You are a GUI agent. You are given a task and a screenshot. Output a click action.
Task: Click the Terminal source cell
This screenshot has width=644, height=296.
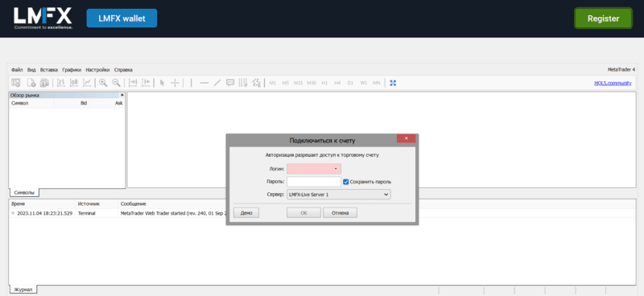(x=87, y=213)
